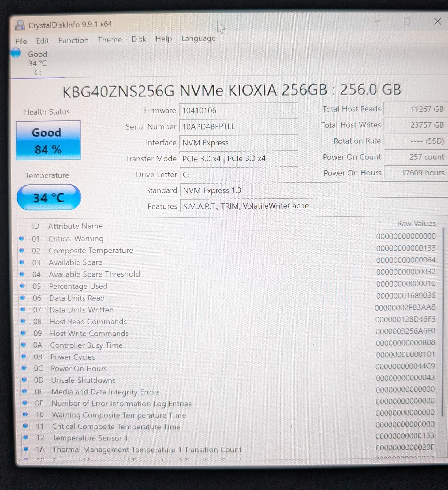Click the status dot for Unsafe Shutdowns
448x490 pixels.
tap(24, 379)
